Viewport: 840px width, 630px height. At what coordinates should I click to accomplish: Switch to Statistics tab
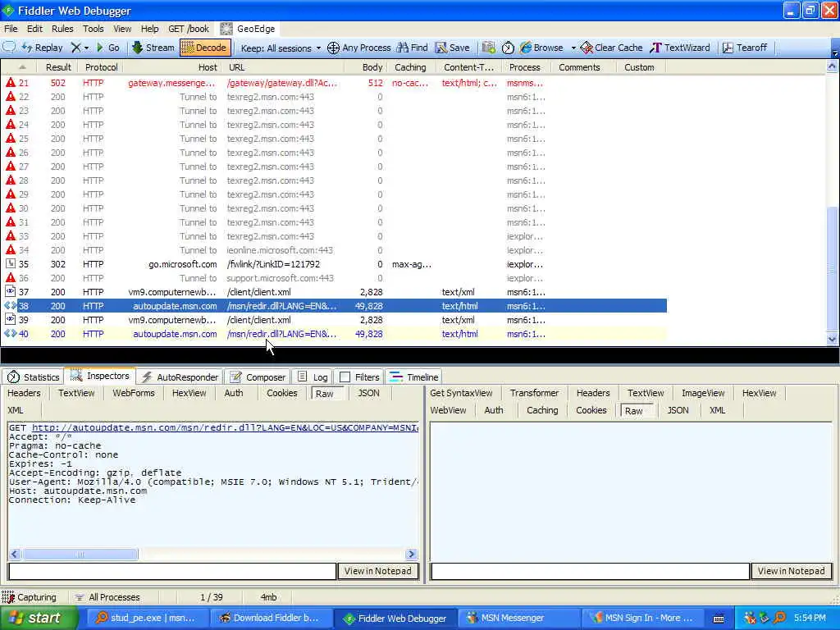coord(33,377)
